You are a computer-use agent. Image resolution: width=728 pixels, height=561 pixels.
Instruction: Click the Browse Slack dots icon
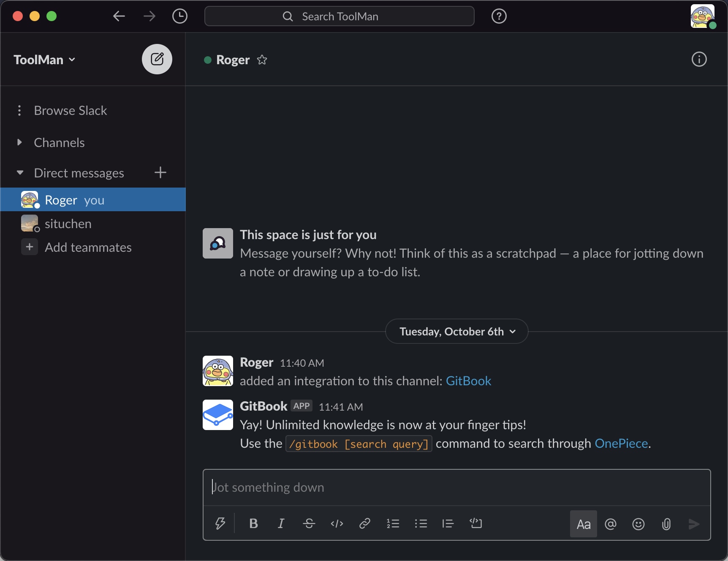19,110
